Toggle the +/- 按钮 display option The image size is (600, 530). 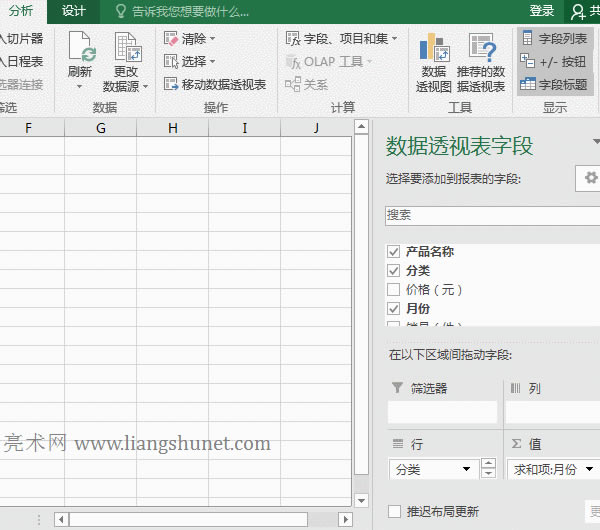[554, 61]
